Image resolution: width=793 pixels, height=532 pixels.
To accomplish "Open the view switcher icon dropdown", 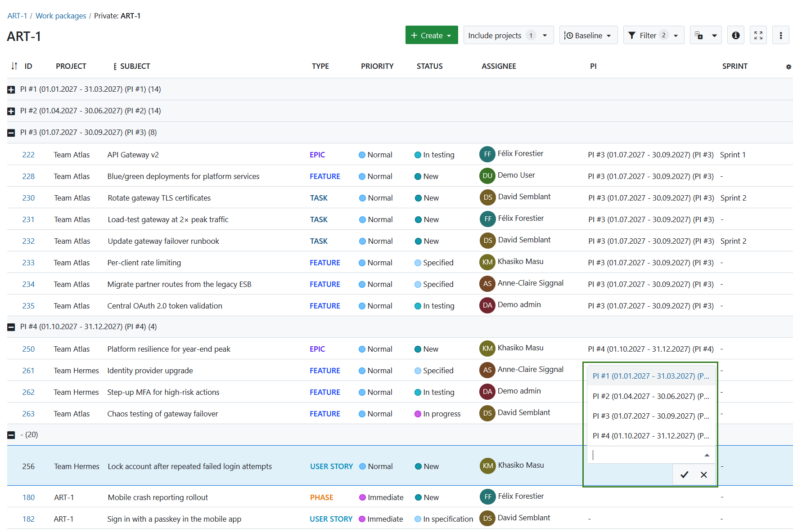I will (x=706, y=35).
